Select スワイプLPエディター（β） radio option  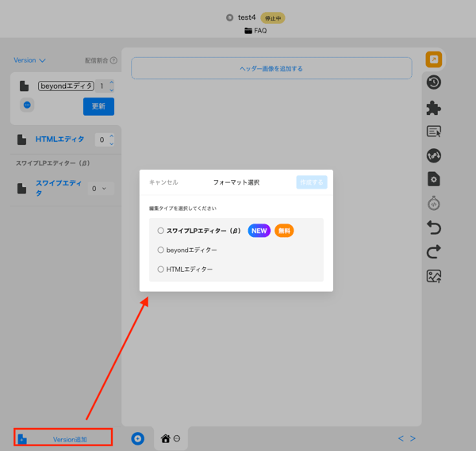(x=160, y=231)
